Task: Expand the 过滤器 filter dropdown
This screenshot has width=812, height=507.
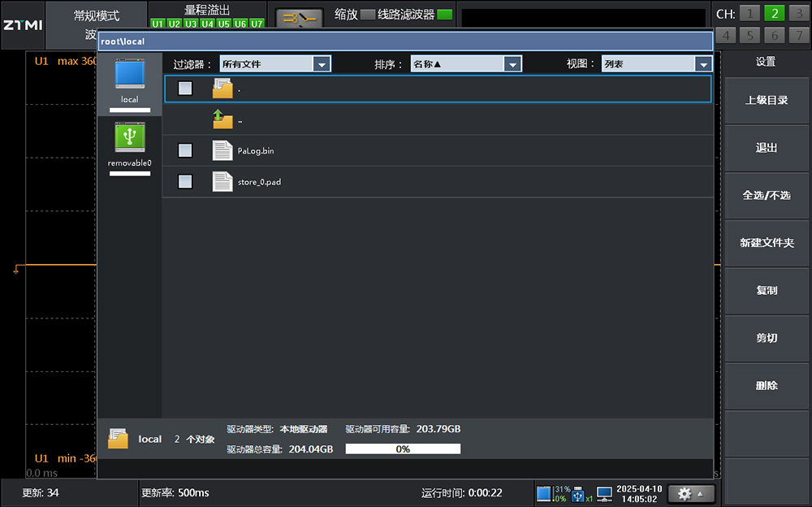Action: [322, 64]
